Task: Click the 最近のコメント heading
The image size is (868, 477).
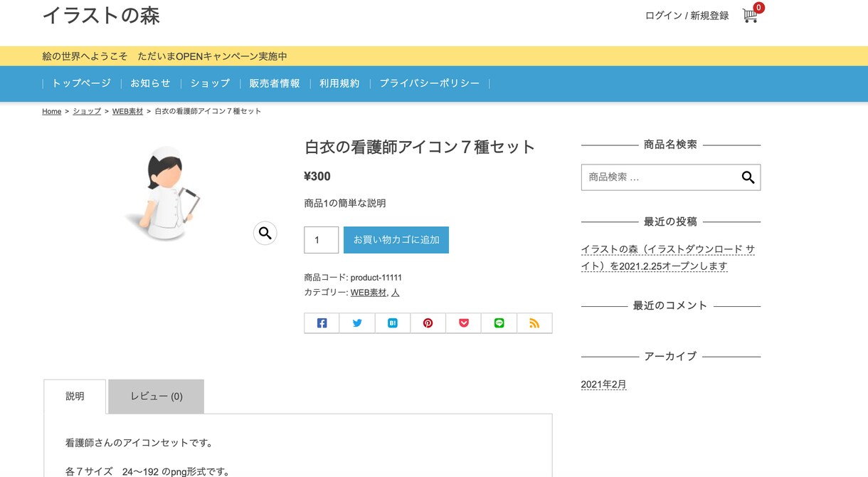Action: point(670,305)
